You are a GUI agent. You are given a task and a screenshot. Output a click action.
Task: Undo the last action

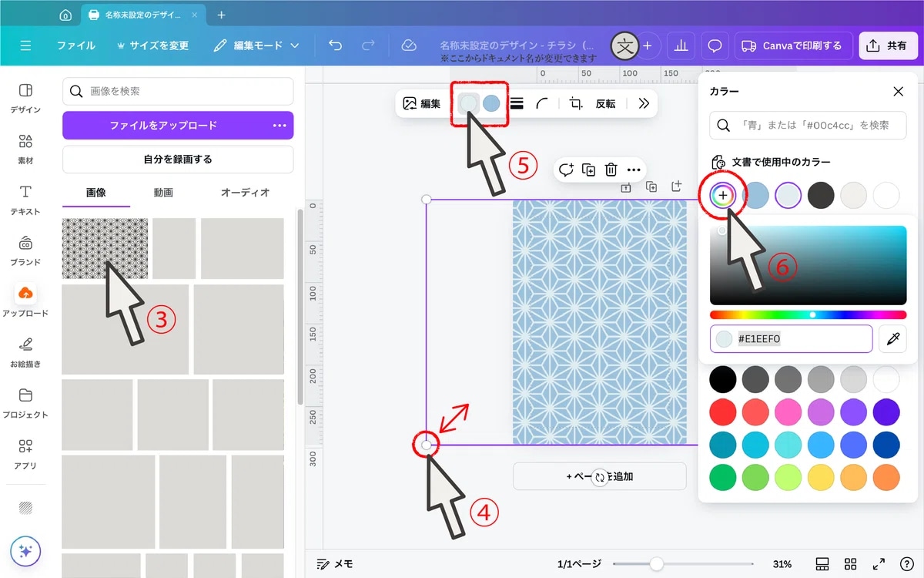click(335, 45)
